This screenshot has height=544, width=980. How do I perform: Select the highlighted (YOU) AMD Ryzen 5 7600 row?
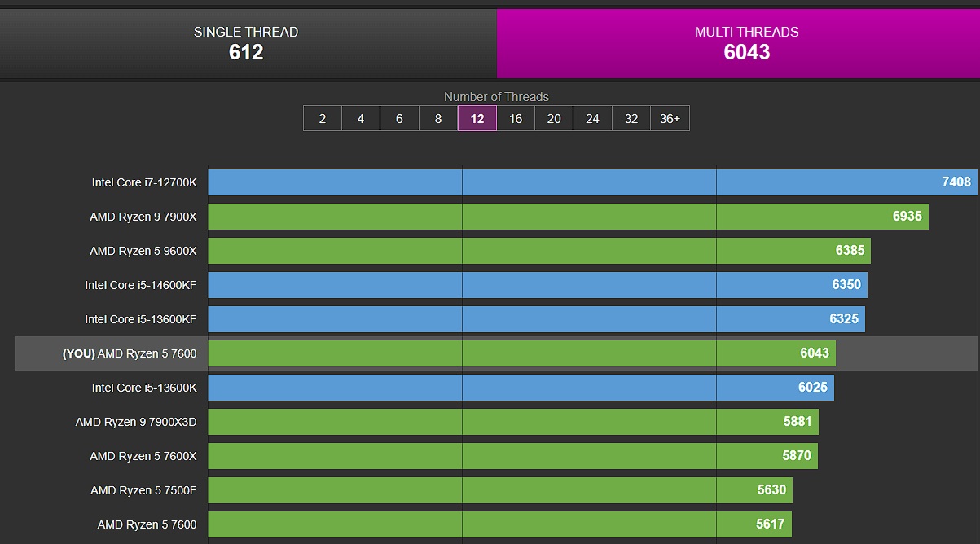[495, 353]
